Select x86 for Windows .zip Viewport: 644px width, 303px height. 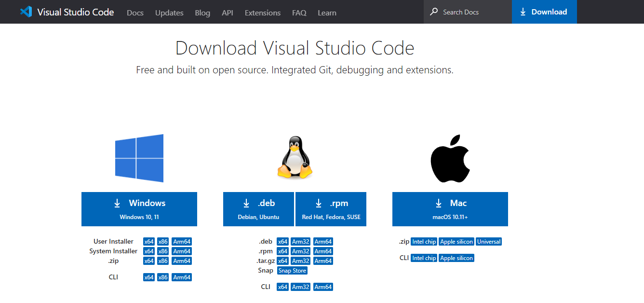pyautogui.click(x=163, y=261)
